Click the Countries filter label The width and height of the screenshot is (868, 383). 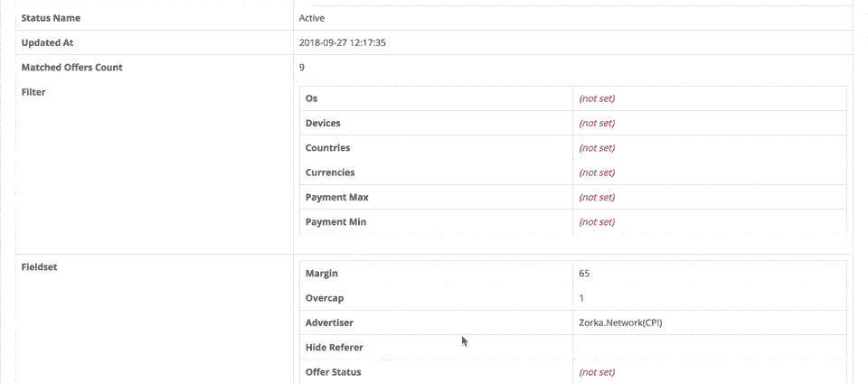tap(327, 147)
